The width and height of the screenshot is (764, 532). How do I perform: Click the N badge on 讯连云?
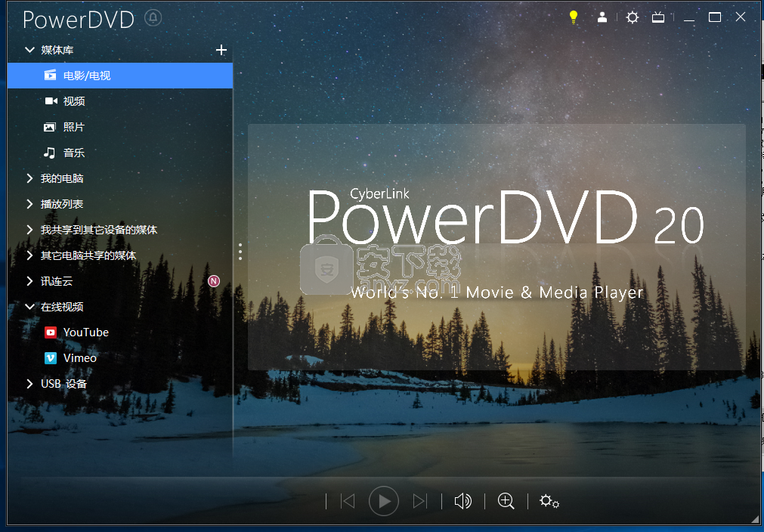click(x=214, y=280)
